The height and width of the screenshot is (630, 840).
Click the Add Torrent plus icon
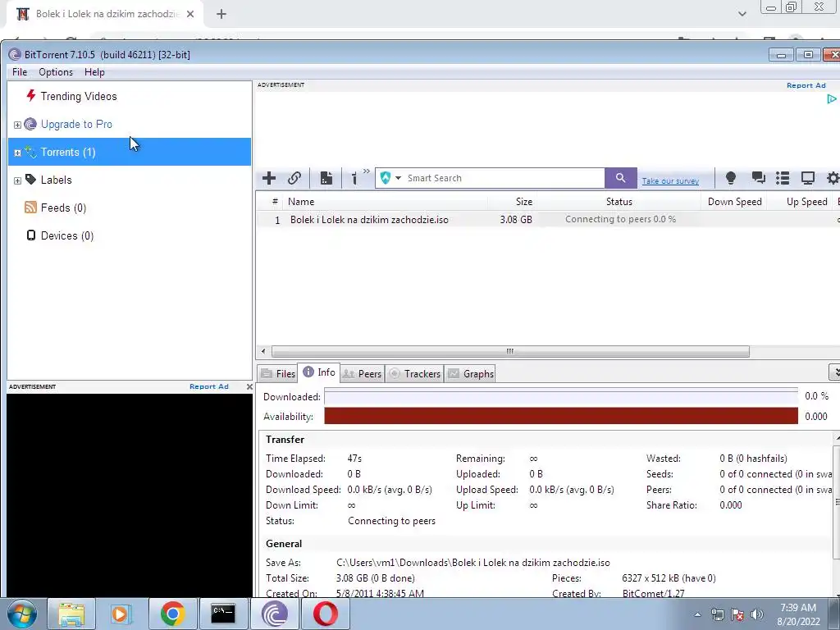coord(269,178)
